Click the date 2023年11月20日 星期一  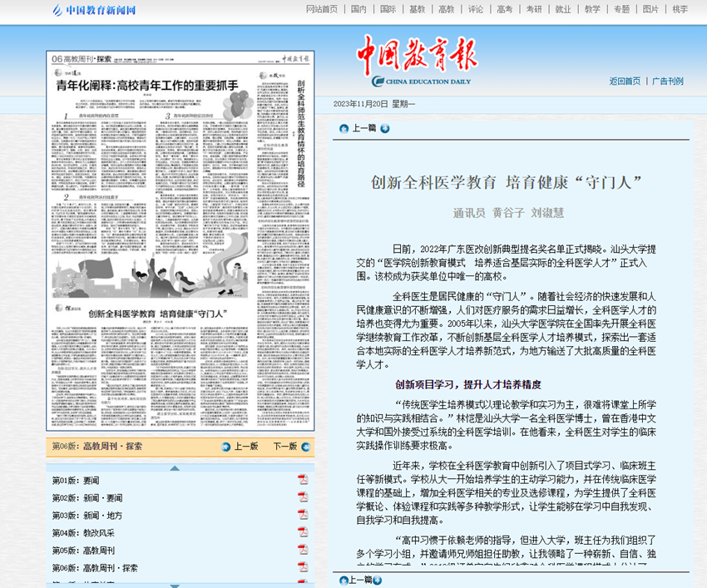pyautogui.click(x=374, y=104)
